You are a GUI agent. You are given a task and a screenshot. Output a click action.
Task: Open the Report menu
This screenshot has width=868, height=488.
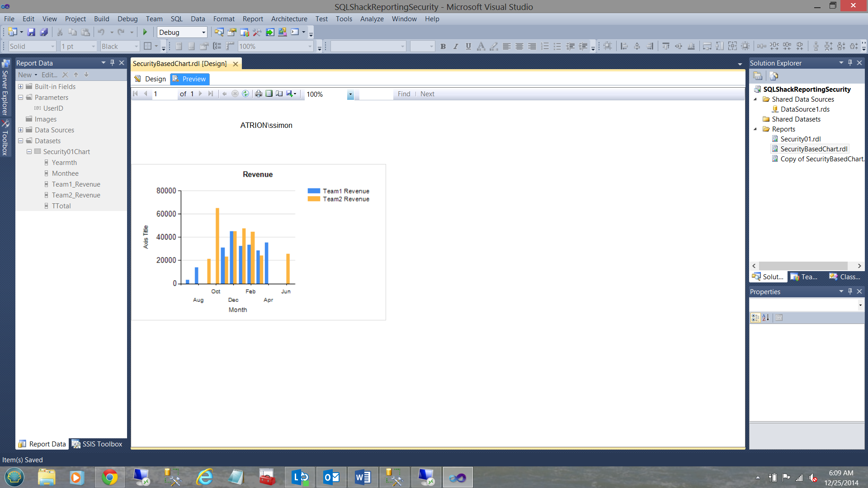click(x=252, y=19)
